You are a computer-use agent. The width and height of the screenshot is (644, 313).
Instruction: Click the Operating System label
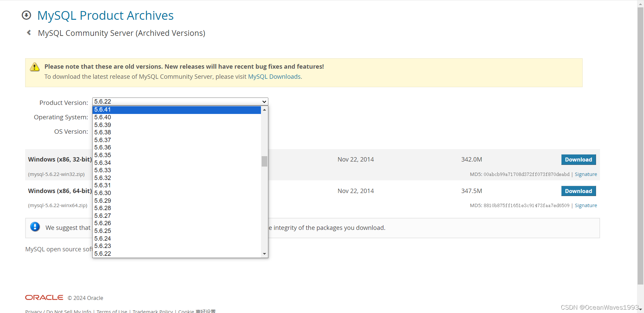pos(61,117)
